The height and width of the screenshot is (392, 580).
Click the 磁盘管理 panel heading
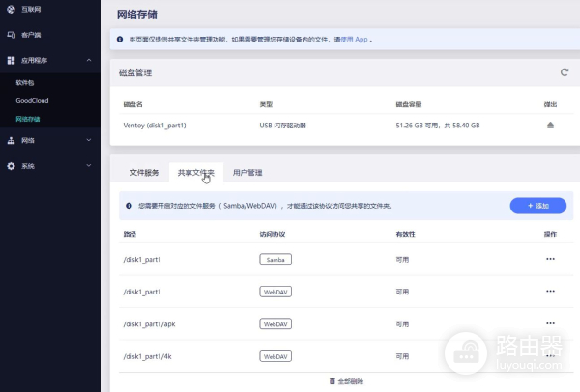click(135, 72)
